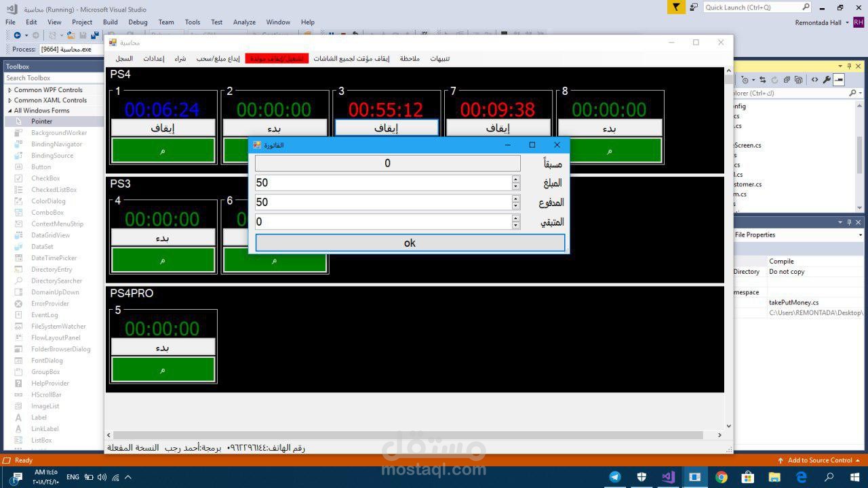Open السجل menu in accounting app
Screen dimensions: 868x488
(124, 59)
